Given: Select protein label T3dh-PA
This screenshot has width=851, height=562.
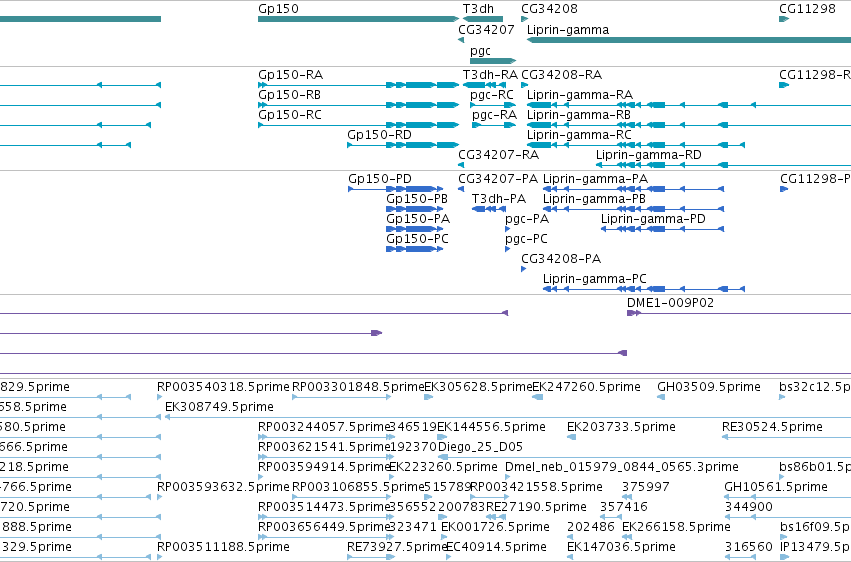Looking at the screenshot, I should (x=499, y=199).
